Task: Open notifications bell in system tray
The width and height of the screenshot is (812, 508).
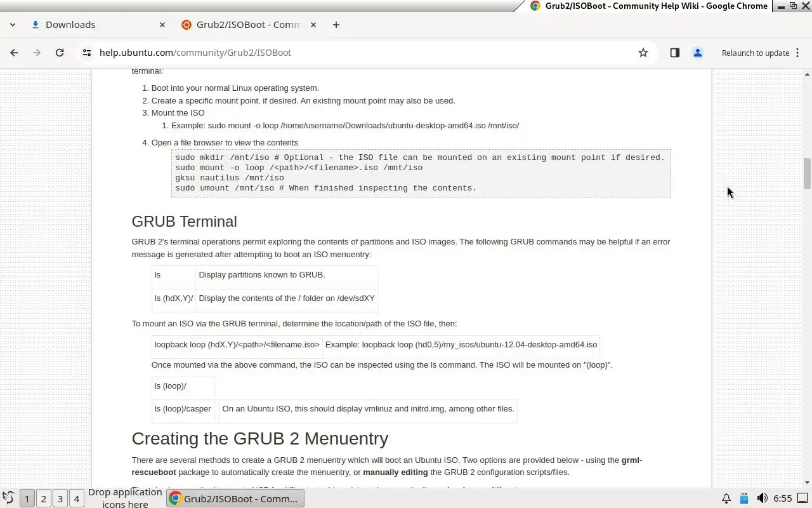Action: point(726,498)
